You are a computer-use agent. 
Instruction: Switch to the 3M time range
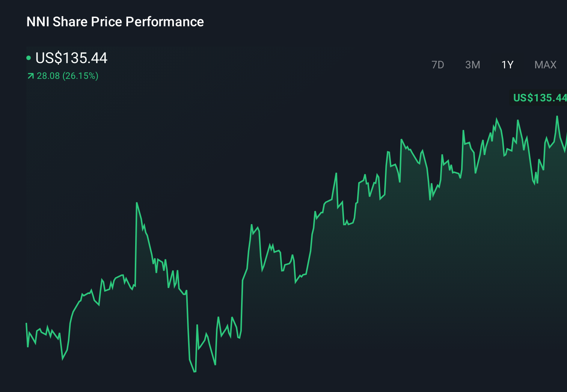click(473, 65)
